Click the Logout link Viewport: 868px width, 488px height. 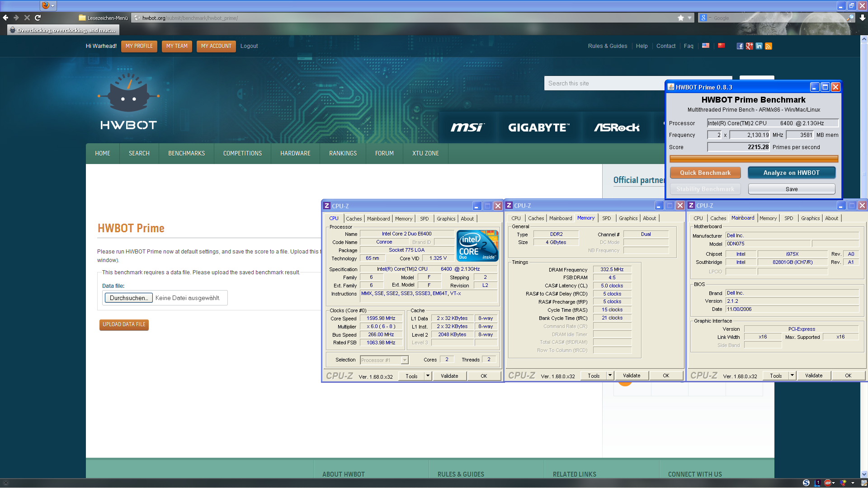point(249,46)
